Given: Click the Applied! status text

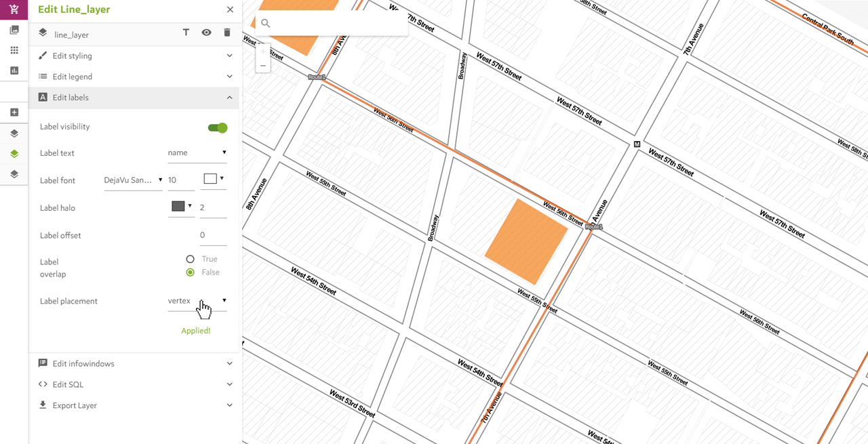Looking at the screenshot, I should point(196,331).
